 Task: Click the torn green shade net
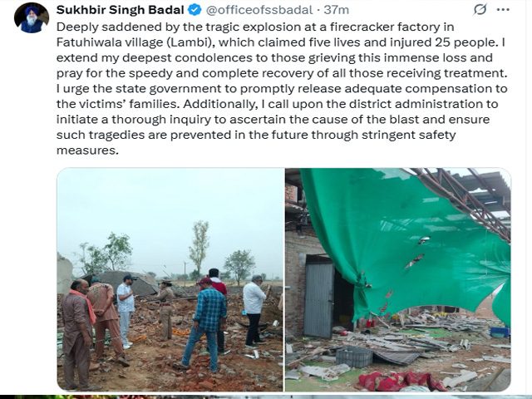pos(404,244)
